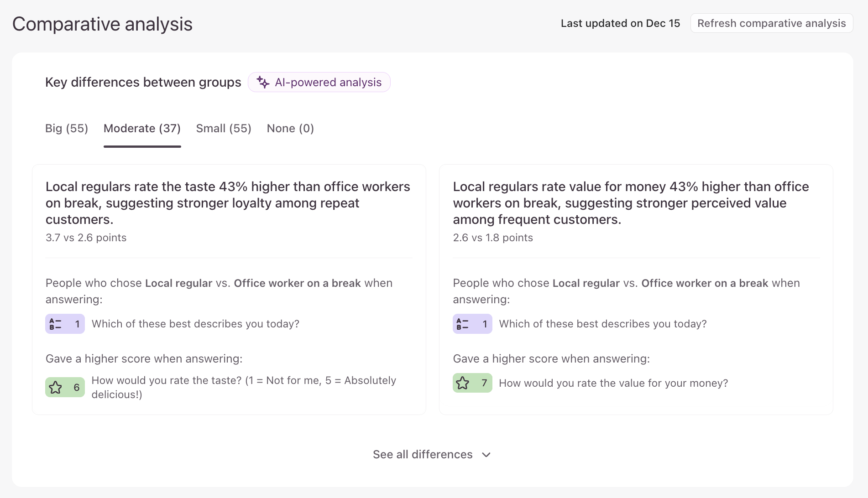
Task: Open the None (0) tab
Action: (x=290, y=129)
